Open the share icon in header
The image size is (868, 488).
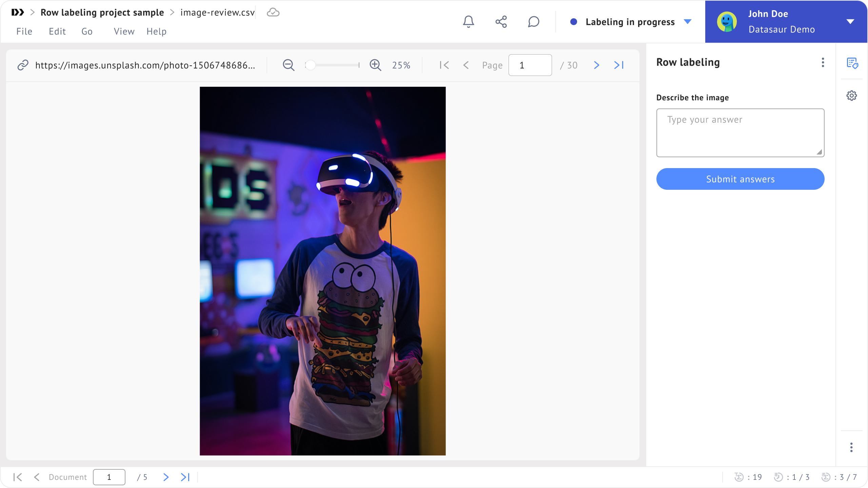501,22
